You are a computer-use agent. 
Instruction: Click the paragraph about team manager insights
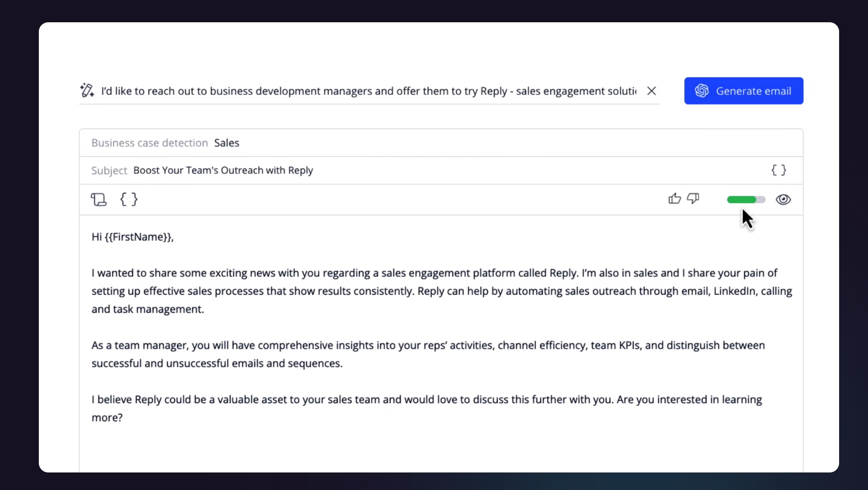(x=426, y=354)
